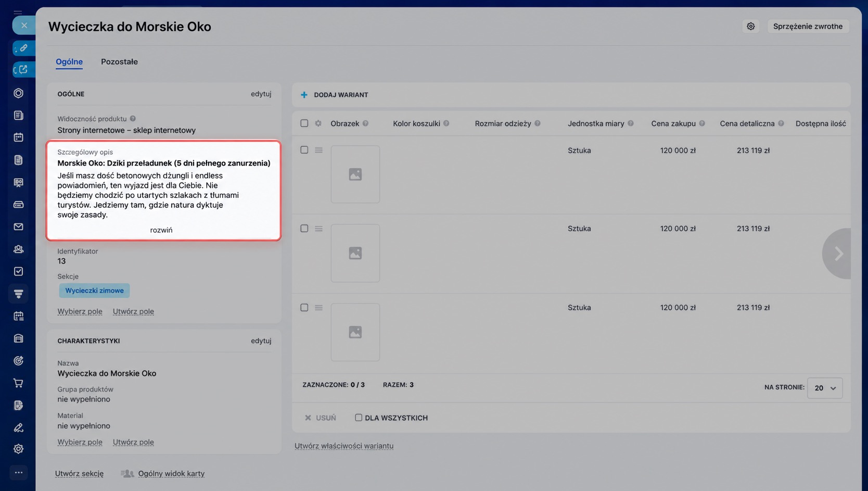
Task: Click the Wycieczki zimowe section tag
Action: (x=94, y=291)
